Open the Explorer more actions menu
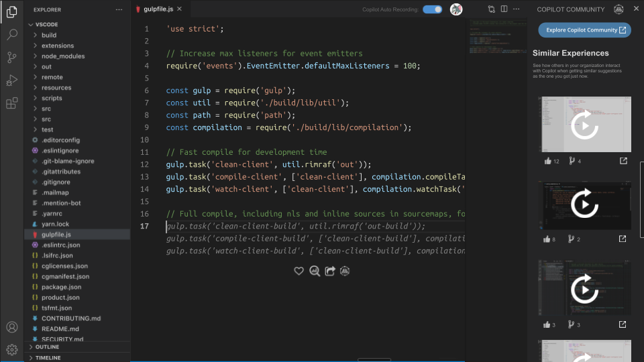The width and height of the screenshot is (644, 362). click(119, 9)
